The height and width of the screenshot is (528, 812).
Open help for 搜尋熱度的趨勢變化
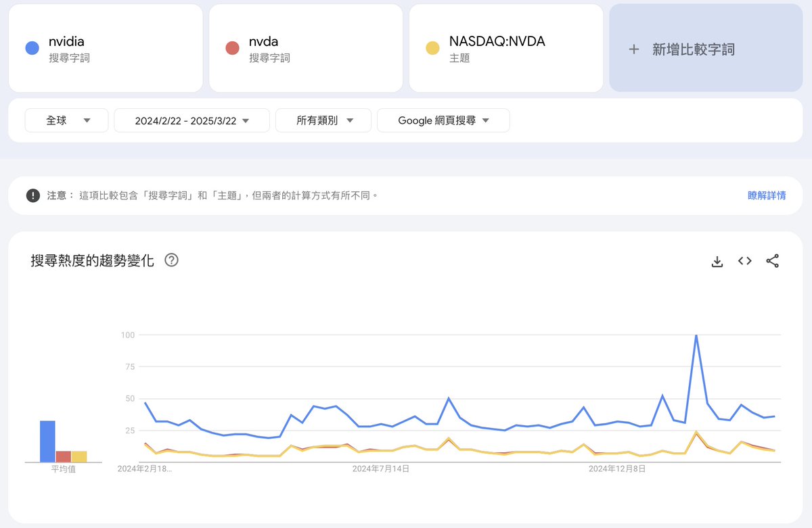click(171, 260)
